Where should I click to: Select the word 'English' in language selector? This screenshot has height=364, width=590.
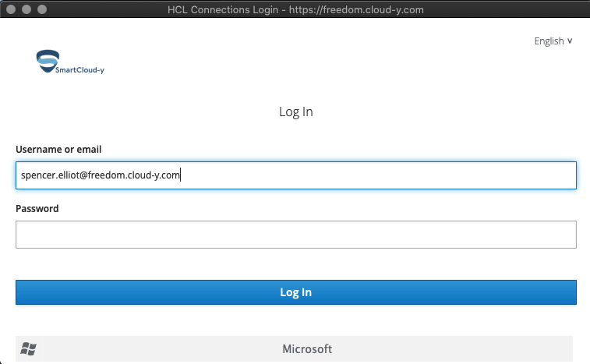tap(549, 41)
